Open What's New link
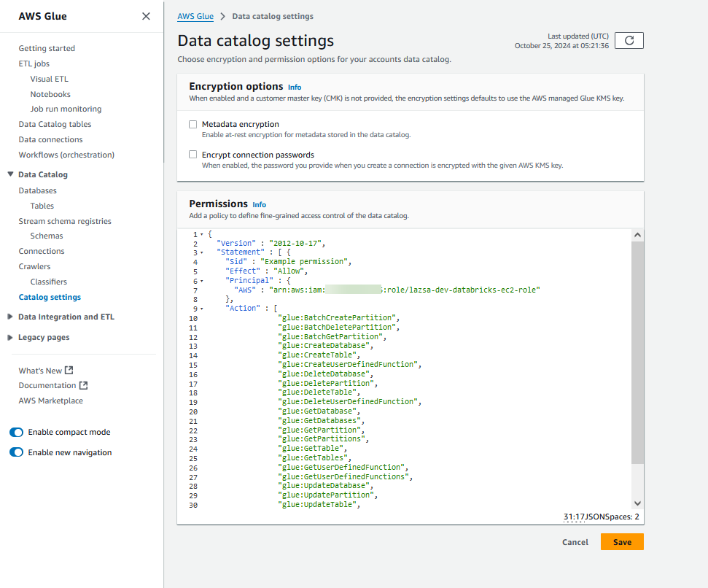This screenshot has width=708, height=588. tap(40, 371)
